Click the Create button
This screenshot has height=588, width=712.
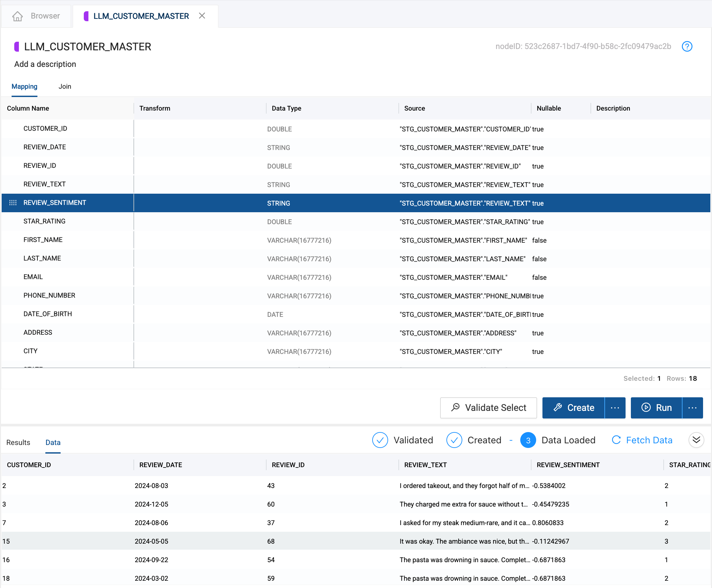click(574, 408)
